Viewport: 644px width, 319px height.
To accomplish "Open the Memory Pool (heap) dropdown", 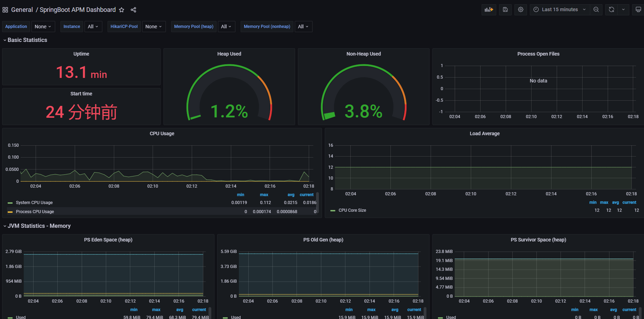I will pyautogui.click(x=226, y=27).
